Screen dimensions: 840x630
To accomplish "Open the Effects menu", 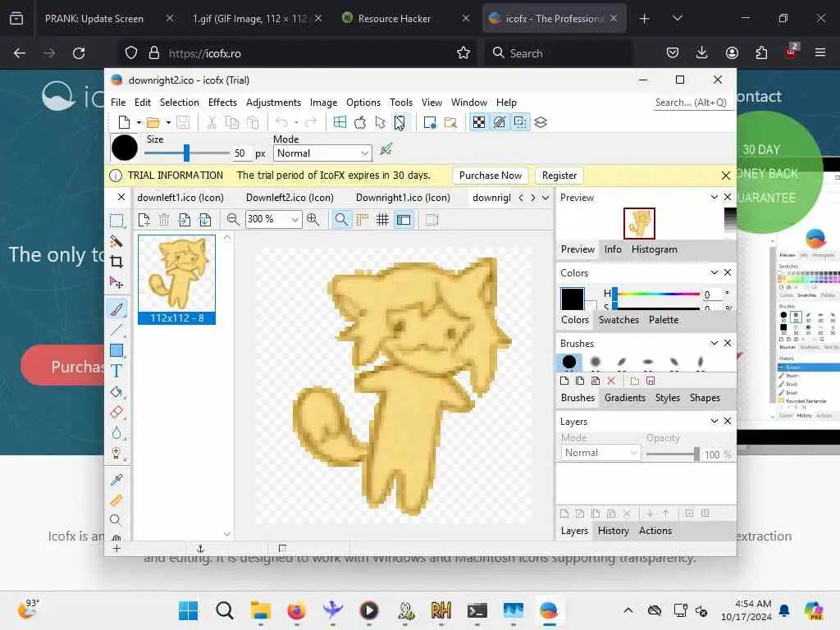I will [222, 103].
